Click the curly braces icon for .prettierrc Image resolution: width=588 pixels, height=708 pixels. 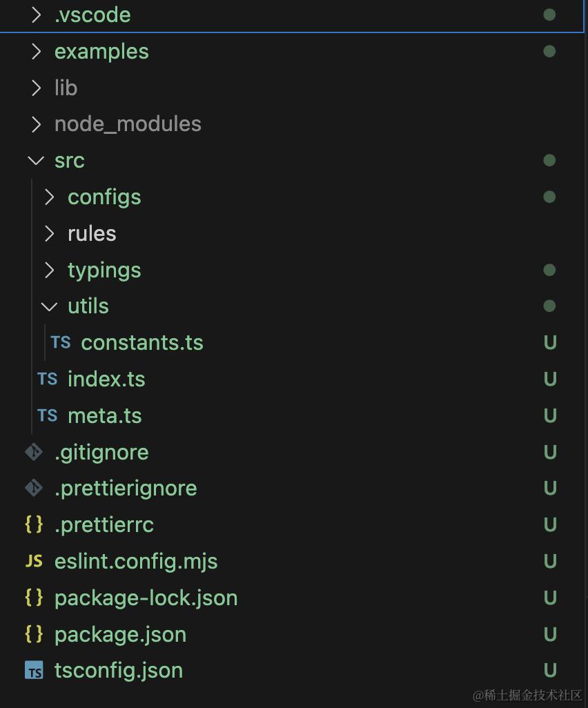click(x=34, y=524)
